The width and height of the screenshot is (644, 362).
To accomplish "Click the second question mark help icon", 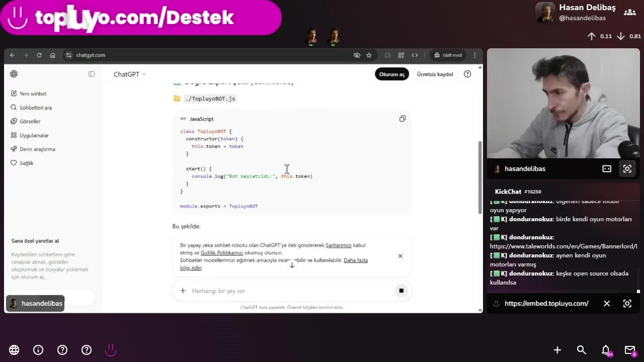I will tap(87, 350).
